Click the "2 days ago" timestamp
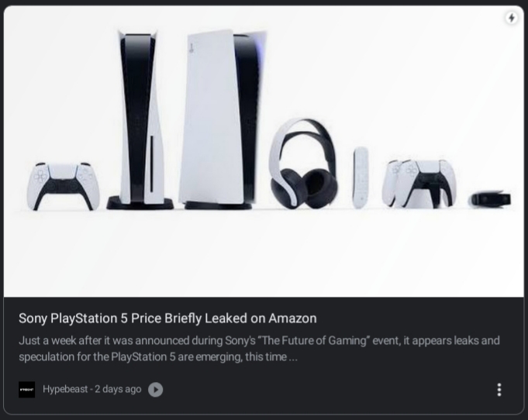Viewport: 528px width, 420px height. 118,389
